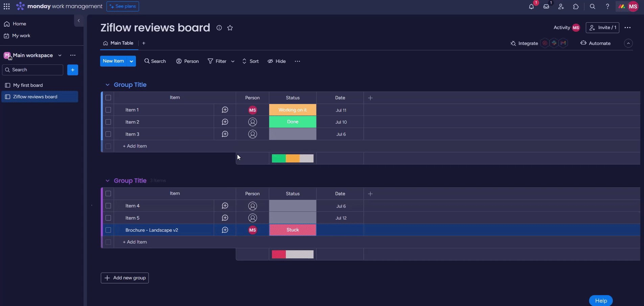Click the See plans button

[122, 6]
